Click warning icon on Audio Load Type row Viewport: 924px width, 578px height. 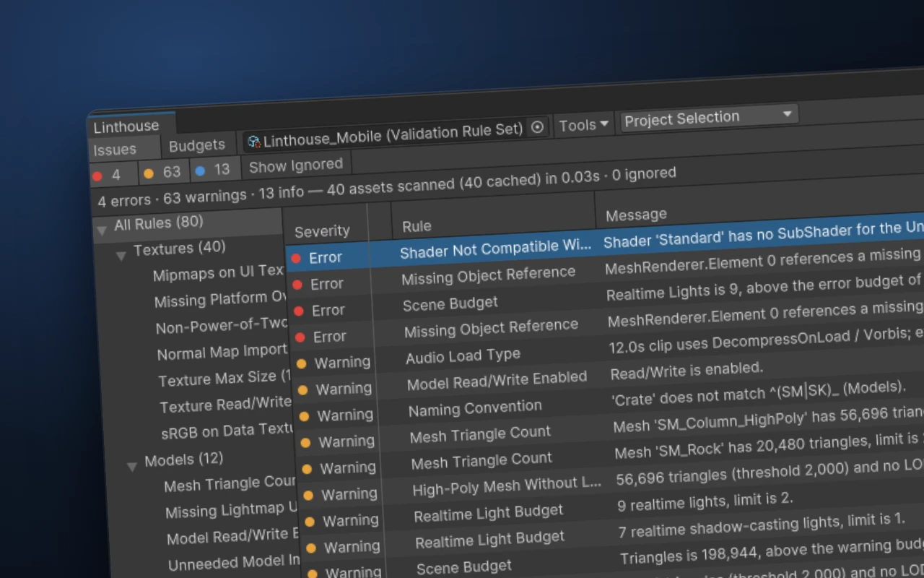coord(302,363)
